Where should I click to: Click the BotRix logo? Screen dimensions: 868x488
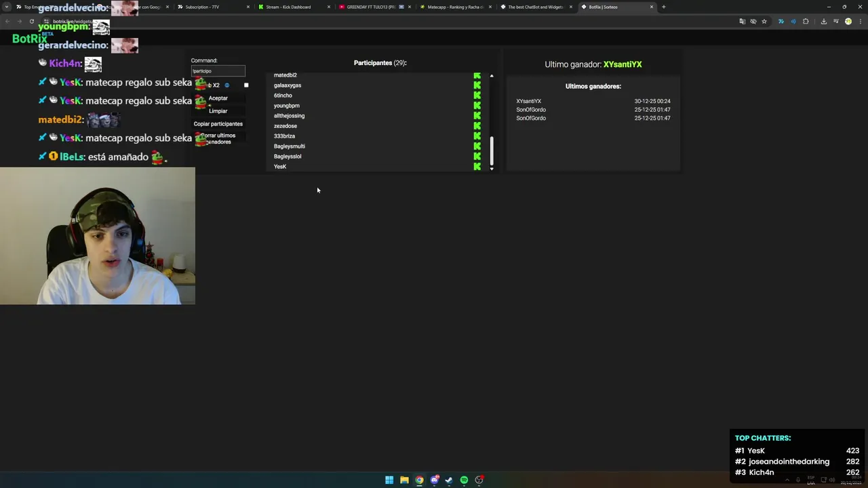point(30,39)
